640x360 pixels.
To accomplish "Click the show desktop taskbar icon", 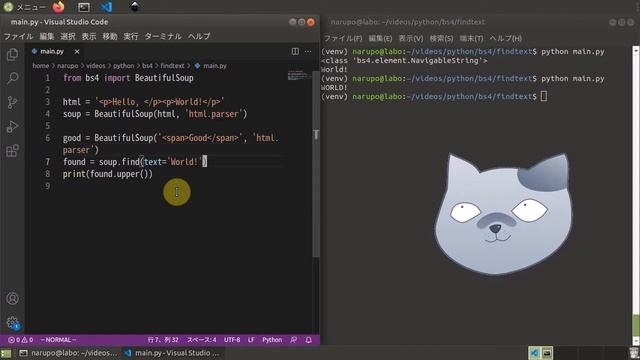I will 6,353.
